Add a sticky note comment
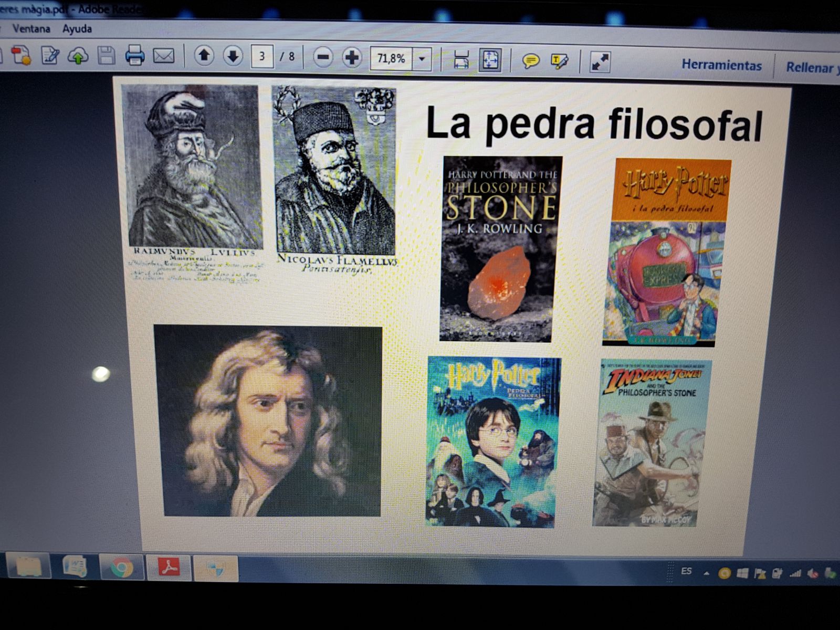 pos(531,61)
